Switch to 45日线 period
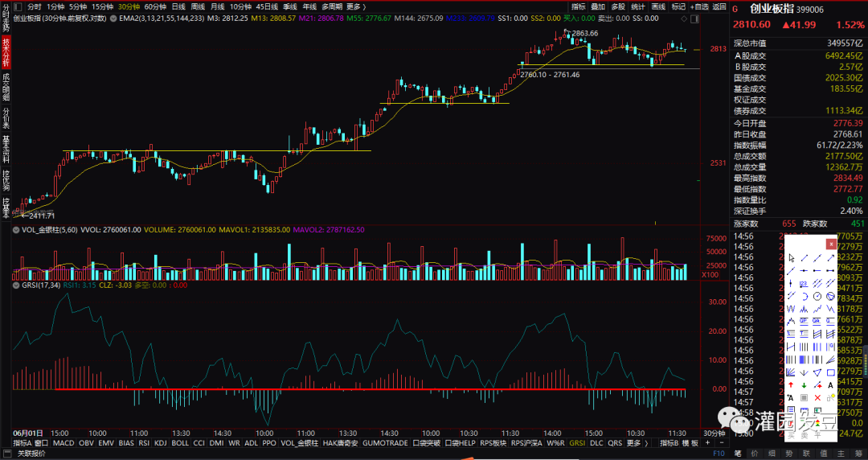868x460 pixels. point(267,6)
